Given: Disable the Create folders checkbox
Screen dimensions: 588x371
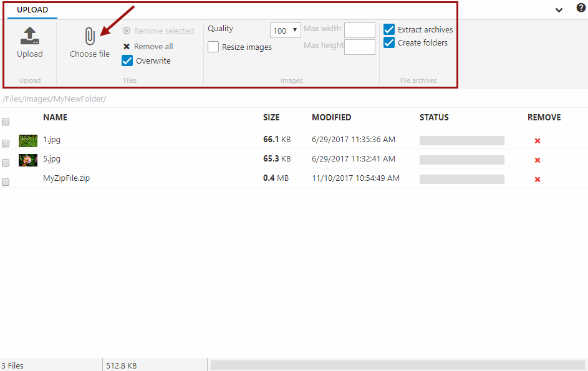Looking at the screenshot, I should [389, 42].
